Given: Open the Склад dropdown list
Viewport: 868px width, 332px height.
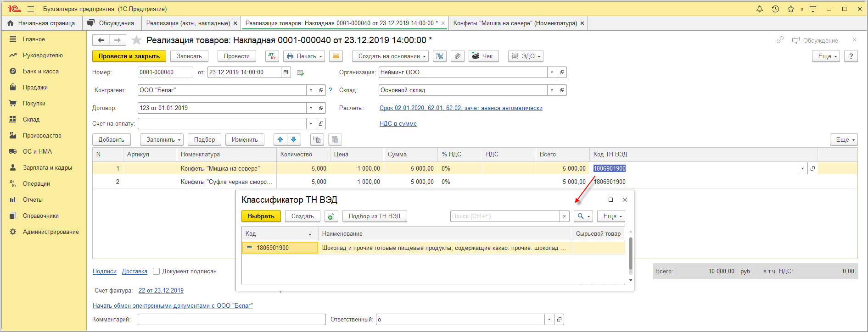Looking at the screenshot, I should click(x=552, y=90).
